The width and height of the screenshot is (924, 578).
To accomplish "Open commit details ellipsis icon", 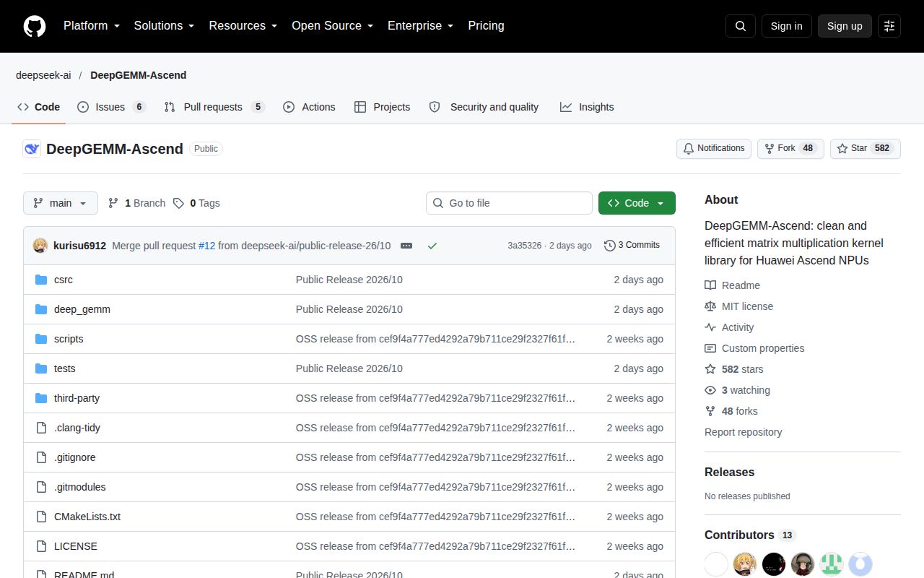I will (x=406, y=246).
